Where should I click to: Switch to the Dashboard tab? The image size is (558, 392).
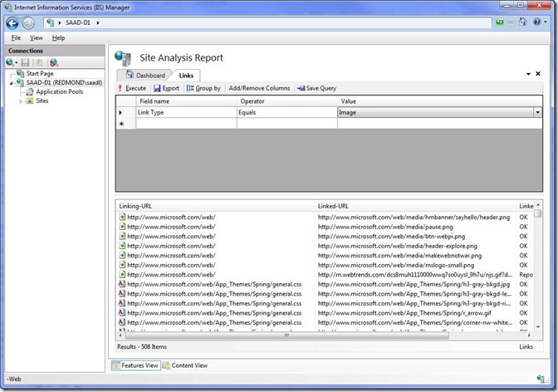click(145, 75)
